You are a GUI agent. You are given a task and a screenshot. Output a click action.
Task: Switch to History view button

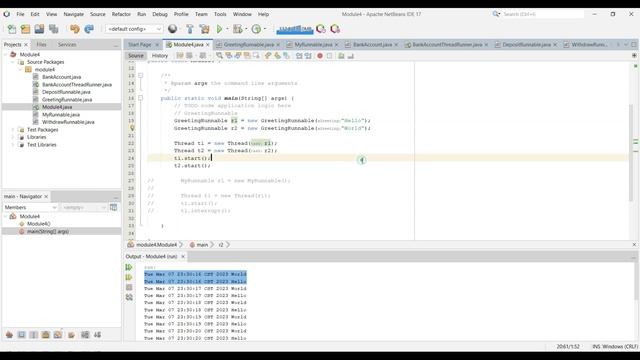pos(160,56)
